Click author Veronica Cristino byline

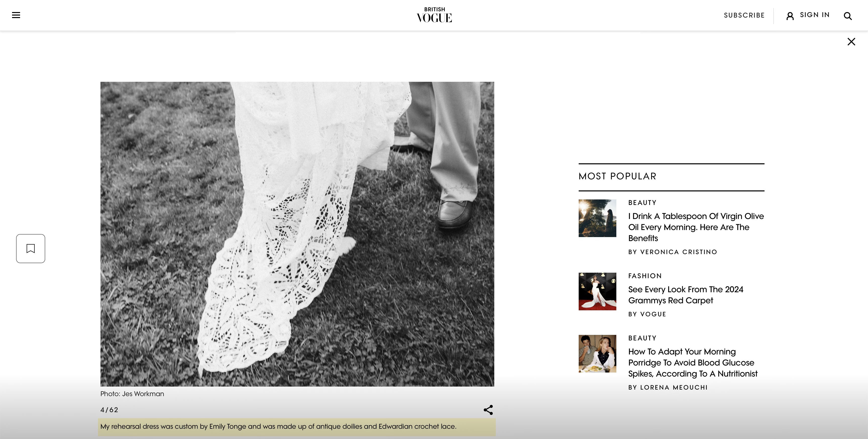pos(678,252)
